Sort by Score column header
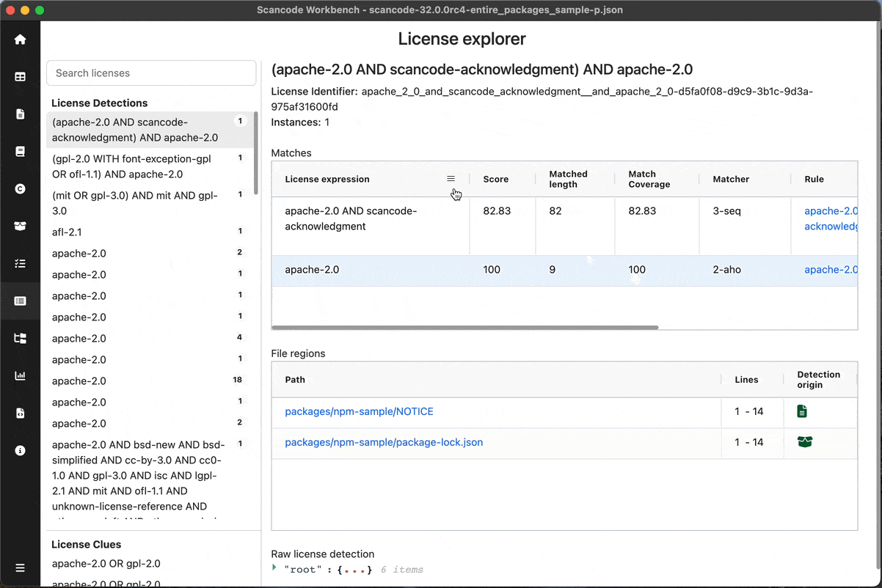 tap(496, 179)
